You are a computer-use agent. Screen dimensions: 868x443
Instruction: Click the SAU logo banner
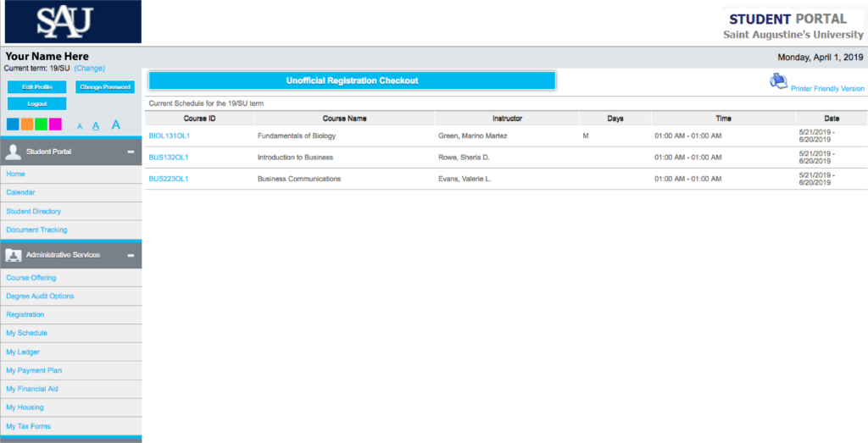pos(73,21)
